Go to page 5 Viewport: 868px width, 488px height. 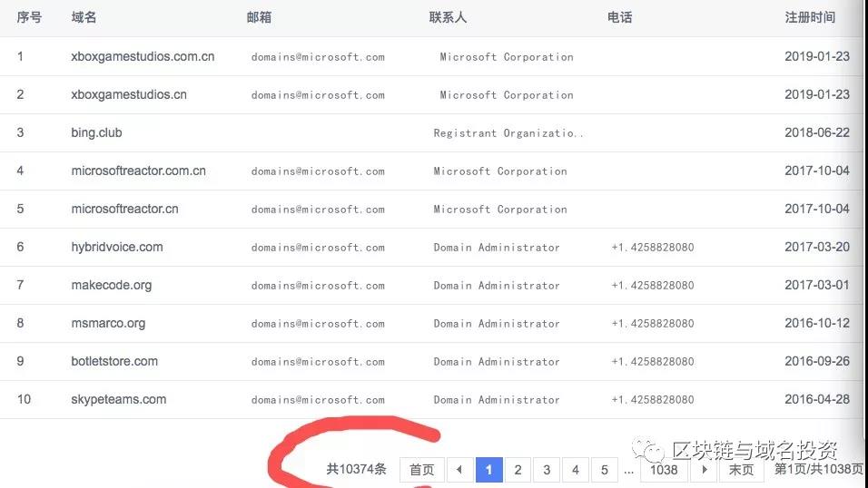coord(605,470)
